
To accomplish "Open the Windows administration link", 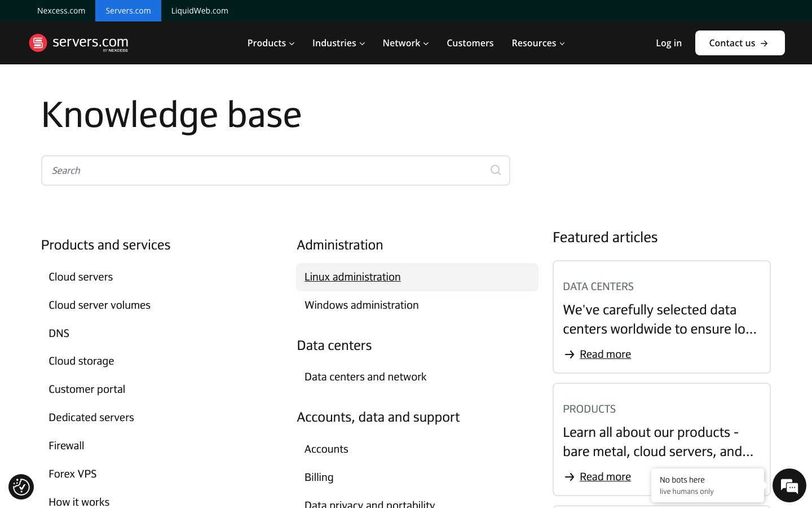I will click(x=361, y=305).
